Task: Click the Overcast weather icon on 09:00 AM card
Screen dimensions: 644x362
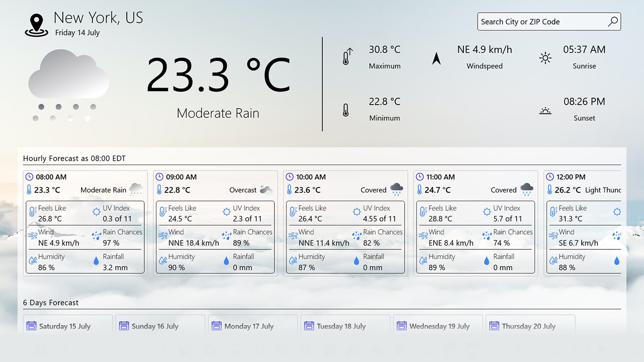Action: (x=265, y=189)
